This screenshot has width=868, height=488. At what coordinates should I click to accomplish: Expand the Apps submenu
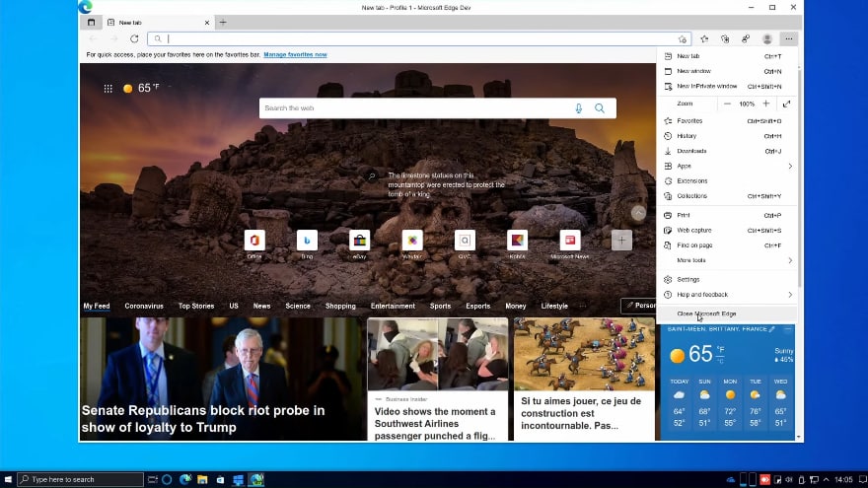726,166
